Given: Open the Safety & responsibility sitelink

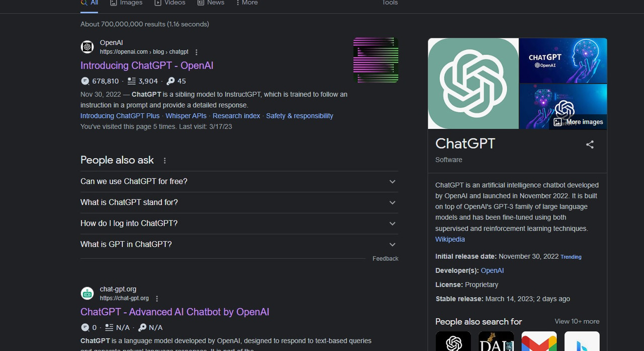Looking at the screenshot, I should point(299,116).
